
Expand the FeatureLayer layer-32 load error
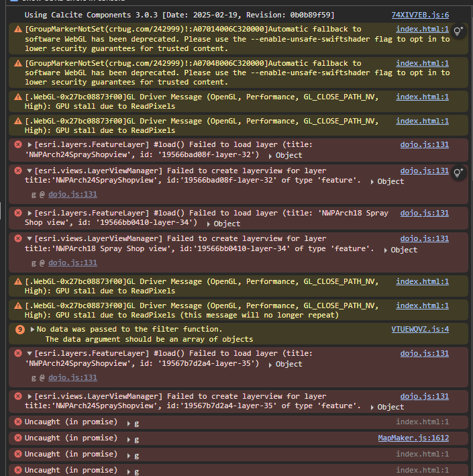point(30,145)
